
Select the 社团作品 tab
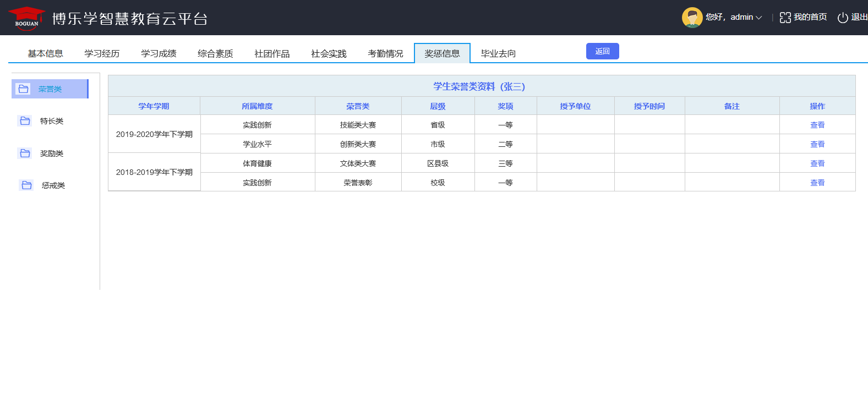coord(272,53)
